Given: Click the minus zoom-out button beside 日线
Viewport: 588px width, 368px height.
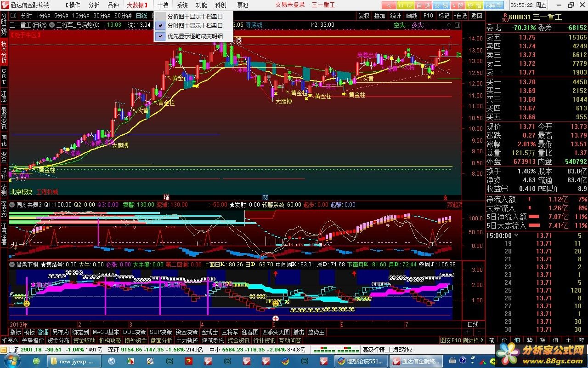Looking at the screenshot, I should (x=478, y=332).
